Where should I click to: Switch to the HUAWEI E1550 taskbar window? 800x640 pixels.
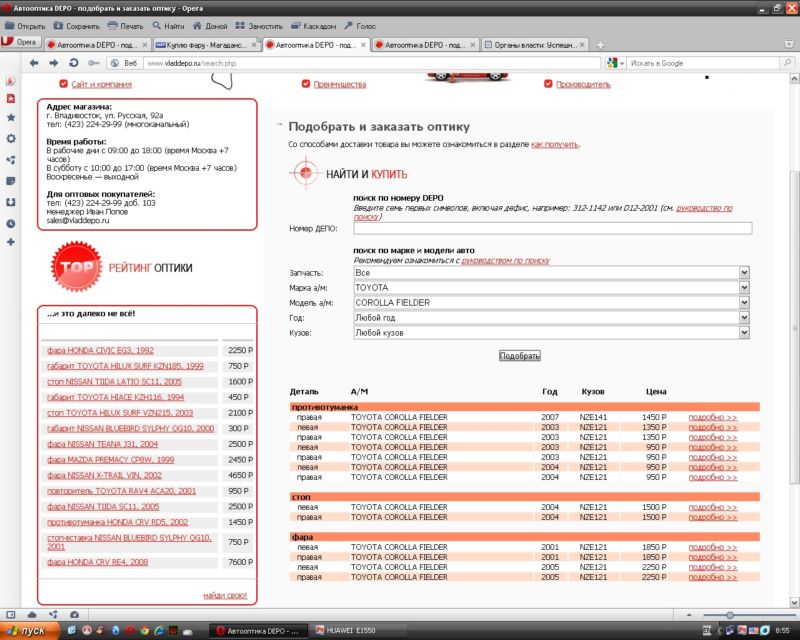pyautogui.click(x=359, y=631)
